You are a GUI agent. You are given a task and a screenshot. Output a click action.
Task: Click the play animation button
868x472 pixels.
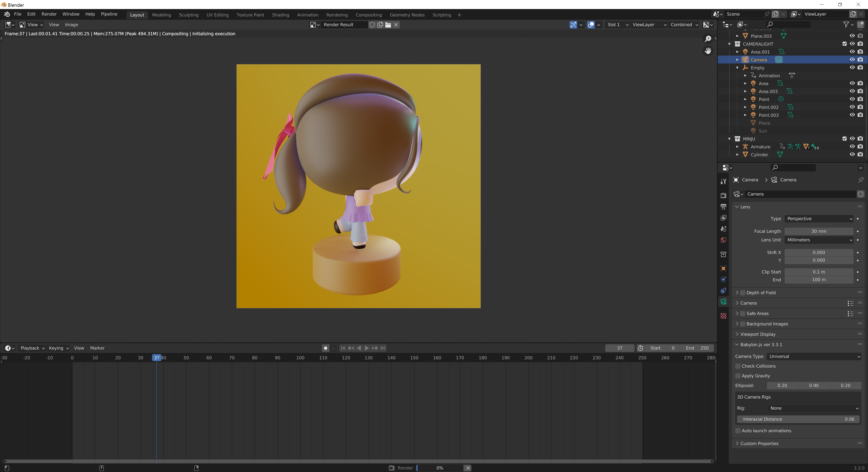367,348
